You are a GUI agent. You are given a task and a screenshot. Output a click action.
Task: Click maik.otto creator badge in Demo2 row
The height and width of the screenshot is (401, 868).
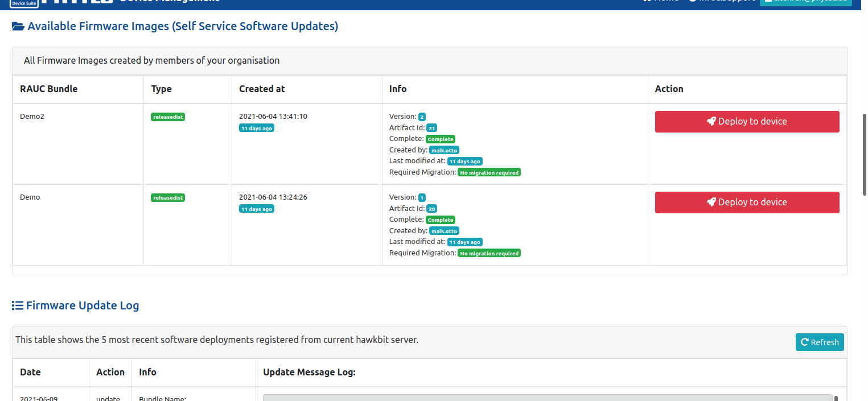444,151
